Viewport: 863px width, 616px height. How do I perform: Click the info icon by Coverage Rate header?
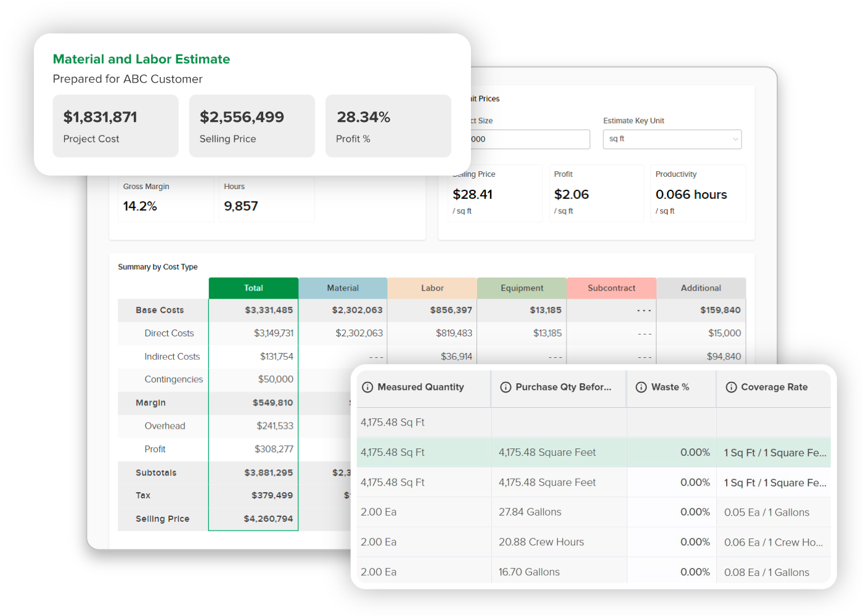click(732, 387)
